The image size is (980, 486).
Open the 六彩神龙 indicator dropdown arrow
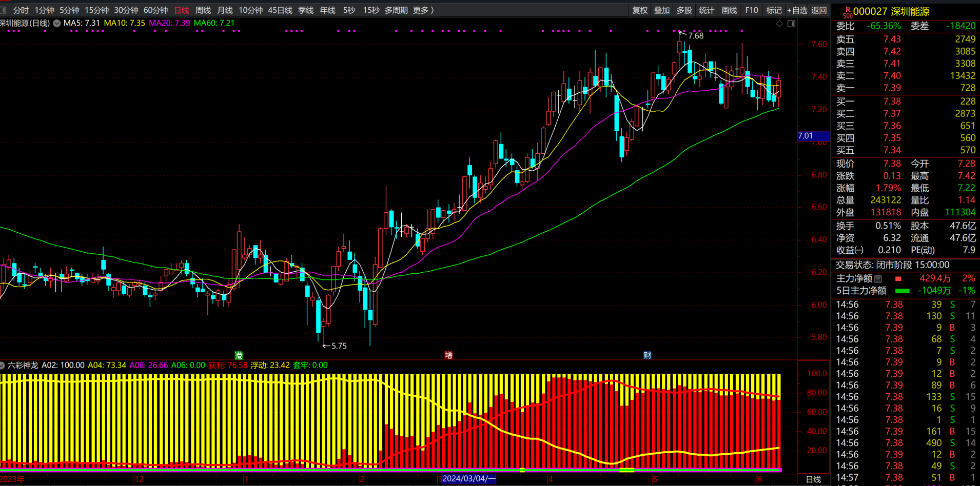pyautogui.click(x=3, y=366)
